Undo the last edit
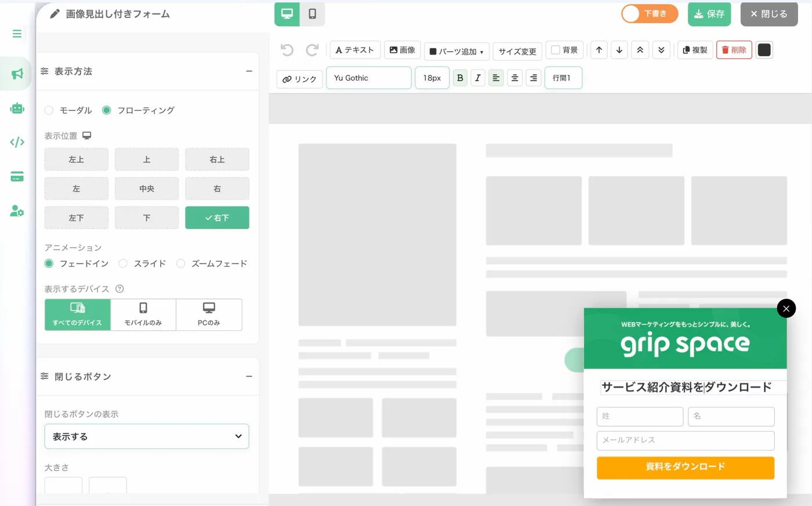The height and width of the screenshot is (506, 812). tap(287, 50)
